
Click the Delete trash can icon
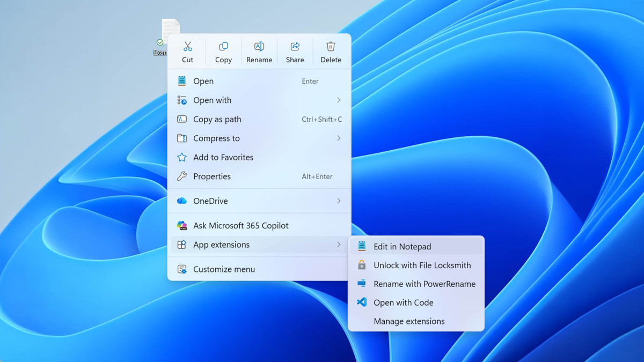coord(331,47)
